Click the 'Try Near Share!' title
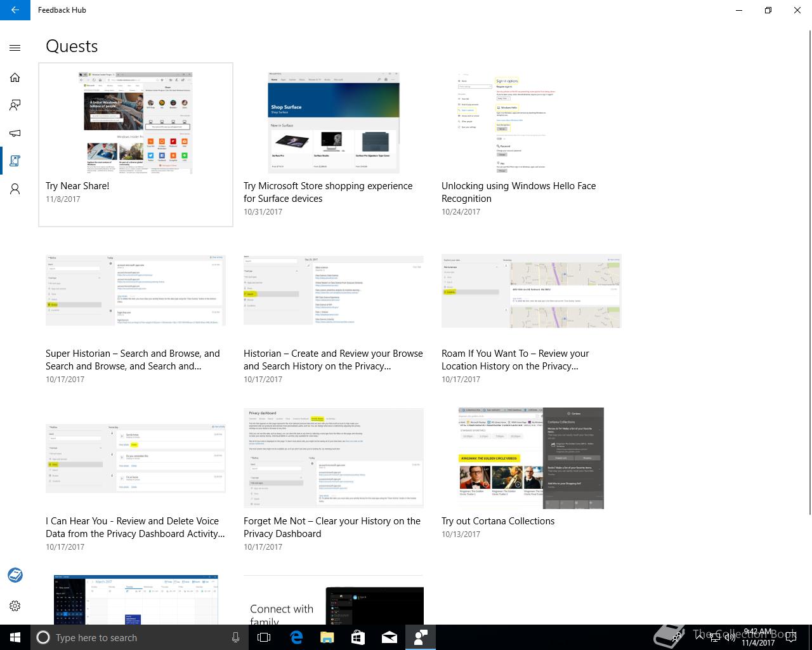Screen dimensions: 812x650 (77, 186)
